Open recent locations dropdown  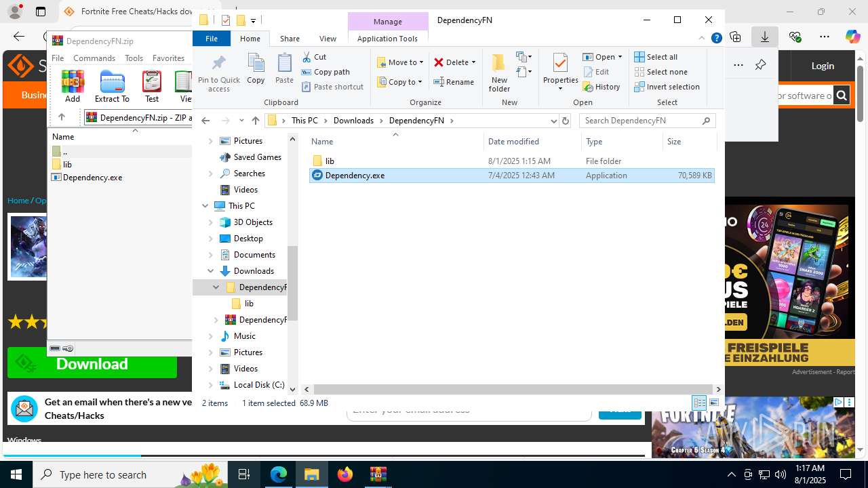click(x=241, y=121)
